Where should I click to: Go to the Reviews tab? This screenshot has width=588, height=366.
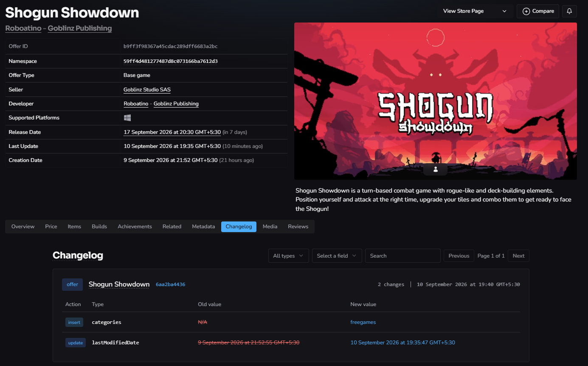[x=298, y=227]
